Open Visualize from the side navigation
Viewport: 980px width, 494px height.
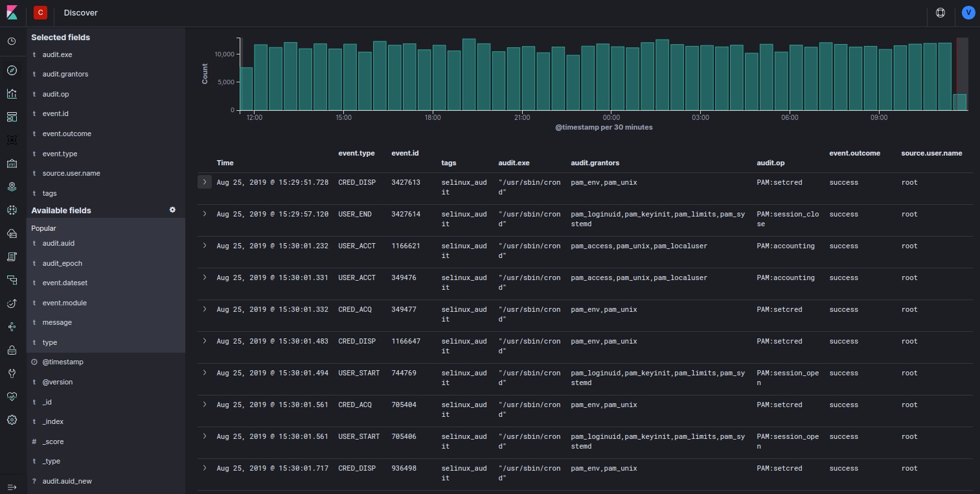(x=12, y=94)
